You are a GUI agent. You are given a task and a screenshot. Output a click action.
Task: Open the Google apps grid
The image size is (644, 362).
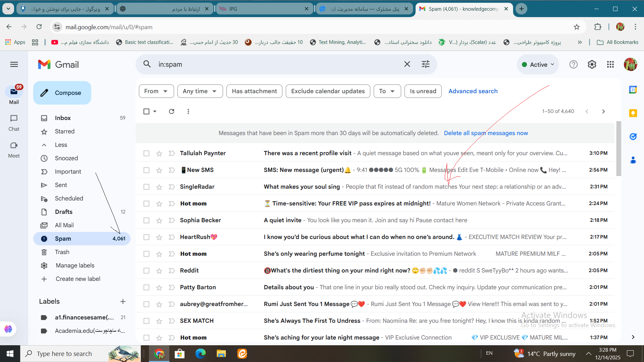[610, 64]
